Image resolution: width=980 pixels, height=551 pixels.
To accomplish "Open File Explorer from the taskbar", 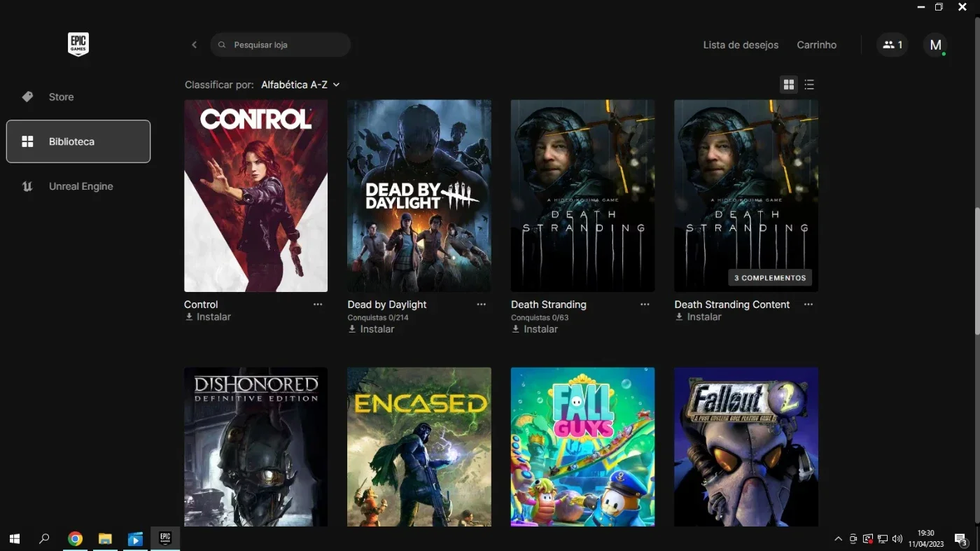I will pyautogui.click(x=105, y=539).
